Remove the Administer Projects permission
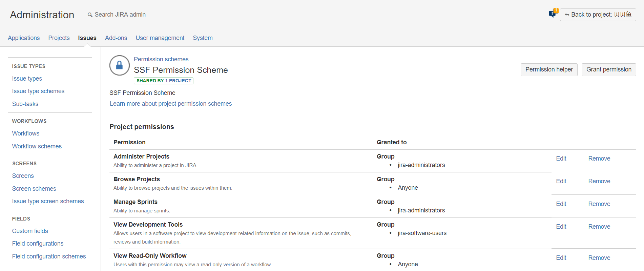The width and height of the screenshot is (644, 271). (x=599, y=159)
